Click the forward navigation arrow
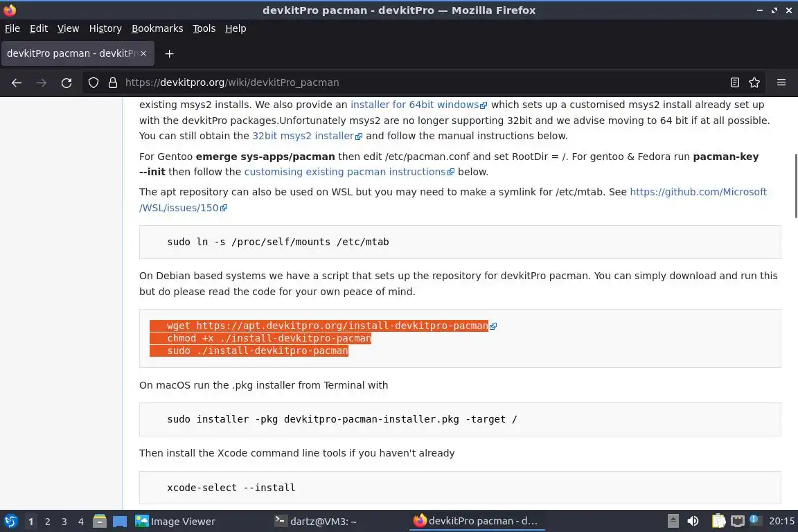 click(42, 82)
